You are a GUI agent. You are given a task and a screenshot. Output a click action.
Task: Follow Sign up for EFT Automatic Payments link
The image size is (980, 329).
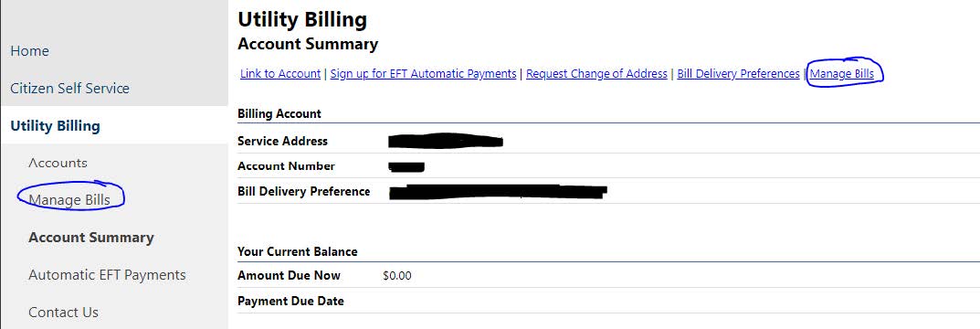click(x=423, y=74)
